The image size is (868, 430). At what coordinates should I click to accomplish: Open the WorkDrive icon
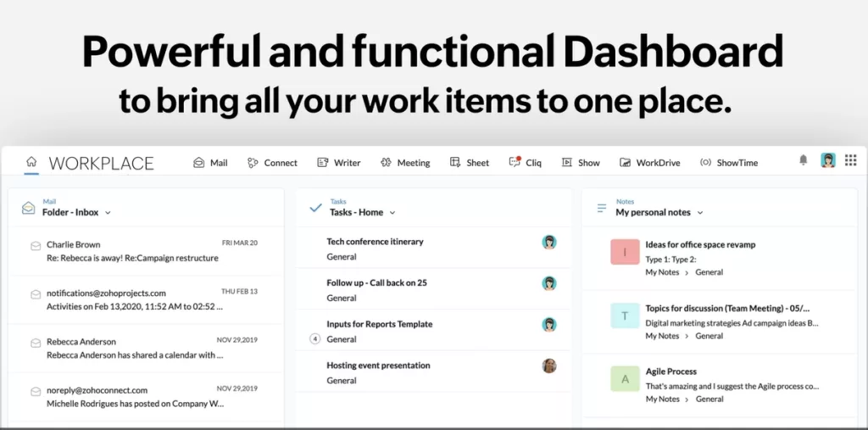(625, 162)
